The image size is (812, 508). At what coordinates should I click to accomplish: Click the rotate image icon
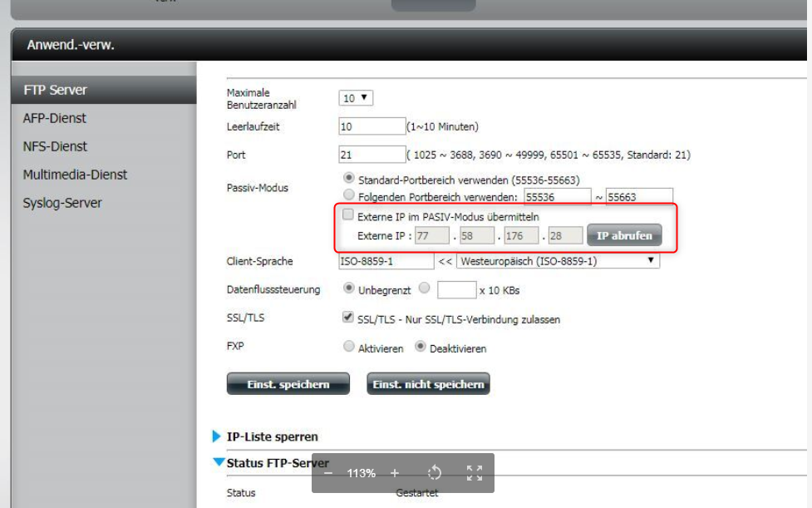click(434, 473)
